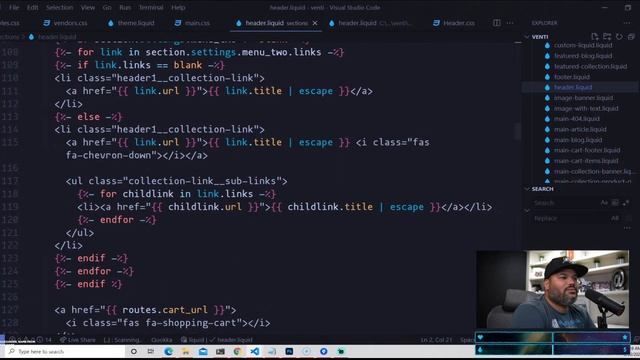Collapse the SEARCH section
Viewport: 640px width, 360px height.
click(527, 189)
